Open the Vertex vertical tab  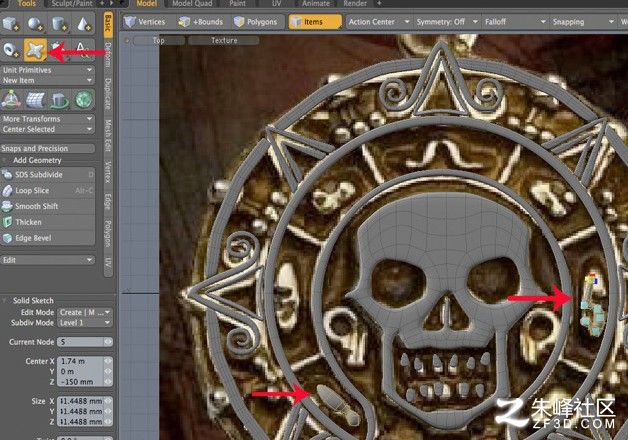point(108,172)
